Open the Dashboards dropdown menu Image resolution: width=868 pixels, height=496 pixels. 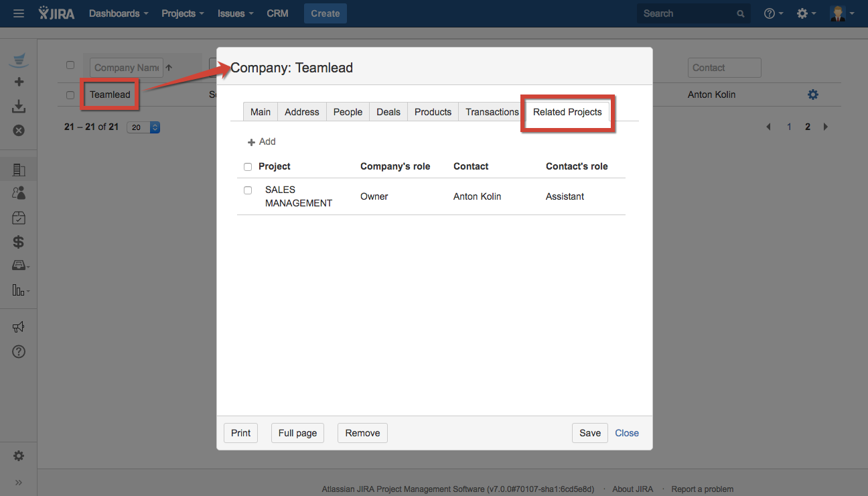tap(119, 13)
